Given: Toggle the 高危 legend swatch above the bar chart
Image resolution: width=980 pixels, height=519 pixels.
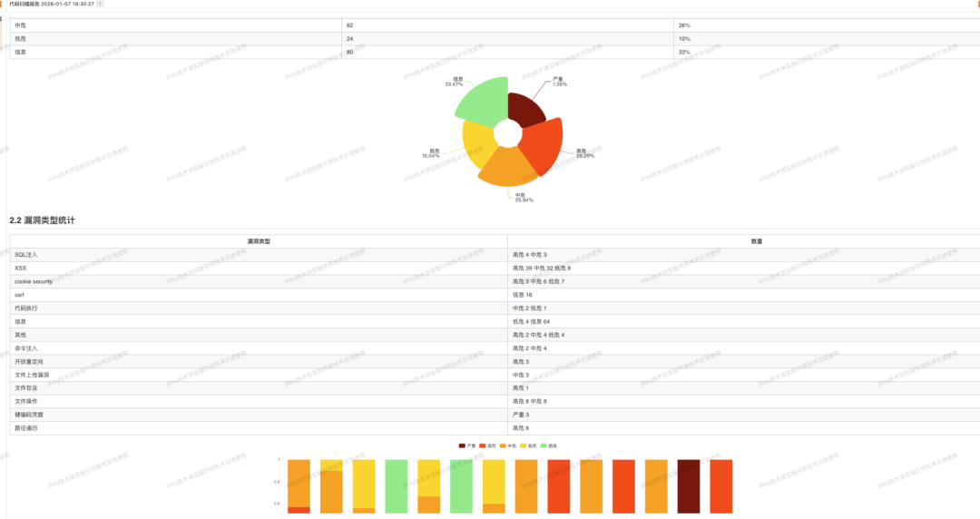Looking at the screenshot, I should point(483,446).
